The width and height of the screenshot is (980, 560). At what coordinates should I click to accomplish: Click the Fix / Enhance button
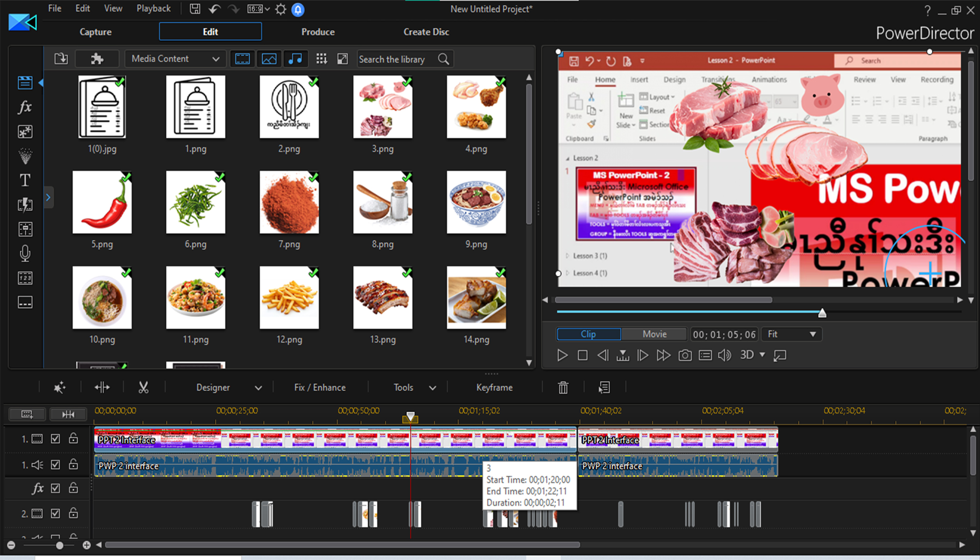point(320,387)
